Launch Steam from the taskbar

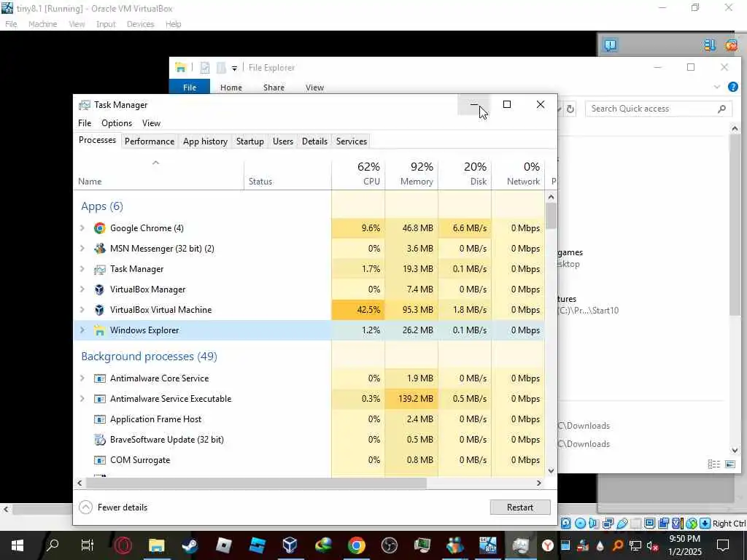point(190,545)
